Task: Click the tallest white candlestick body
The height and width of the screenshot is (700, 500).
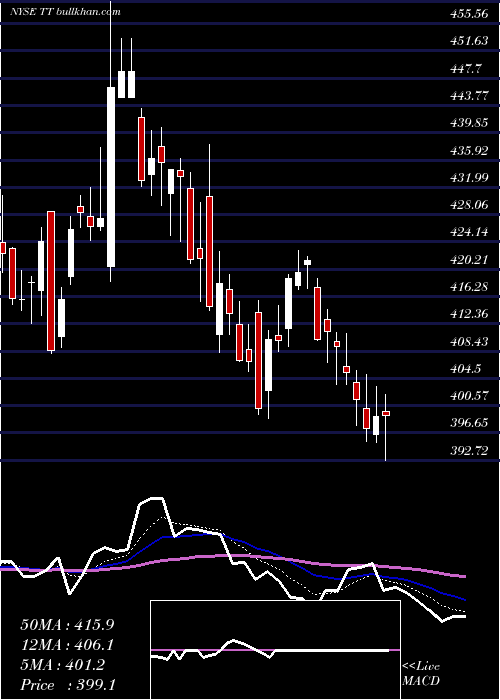Action: [x=111, y=177]
